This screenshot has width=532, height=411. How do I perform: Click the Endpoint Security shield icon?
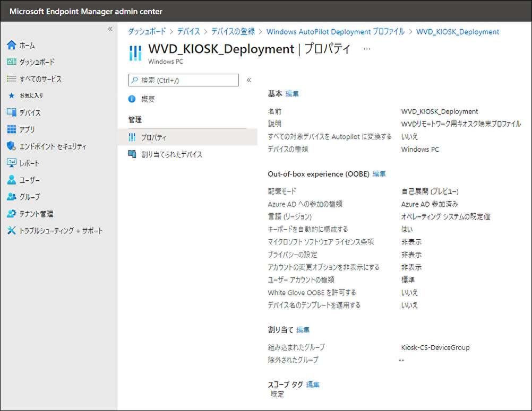click(12, 146)
